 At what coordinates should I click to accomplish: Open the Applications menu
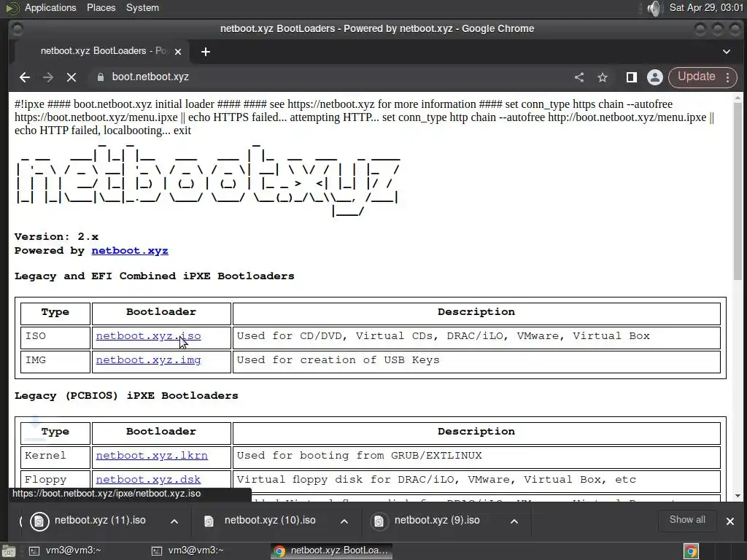pos(50,7)
